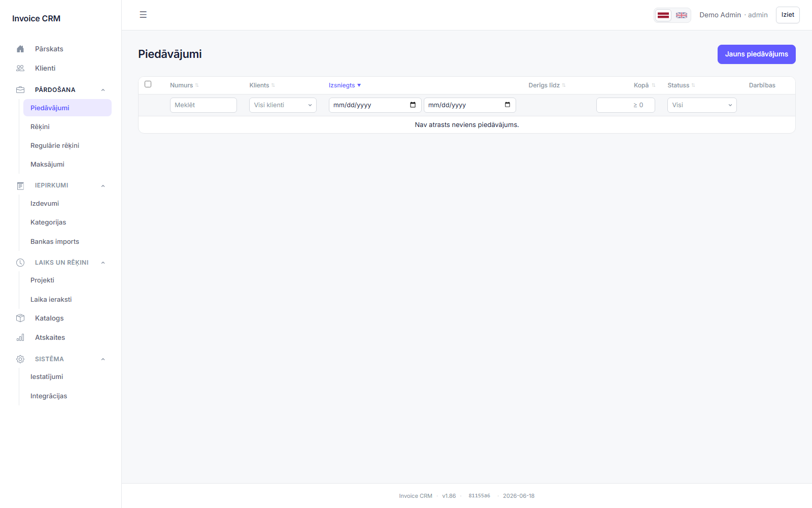The height and width of the screenshot is (508, 812).
Task: Collapse the SISTĒMA section chevron
Action: (103, 359)
